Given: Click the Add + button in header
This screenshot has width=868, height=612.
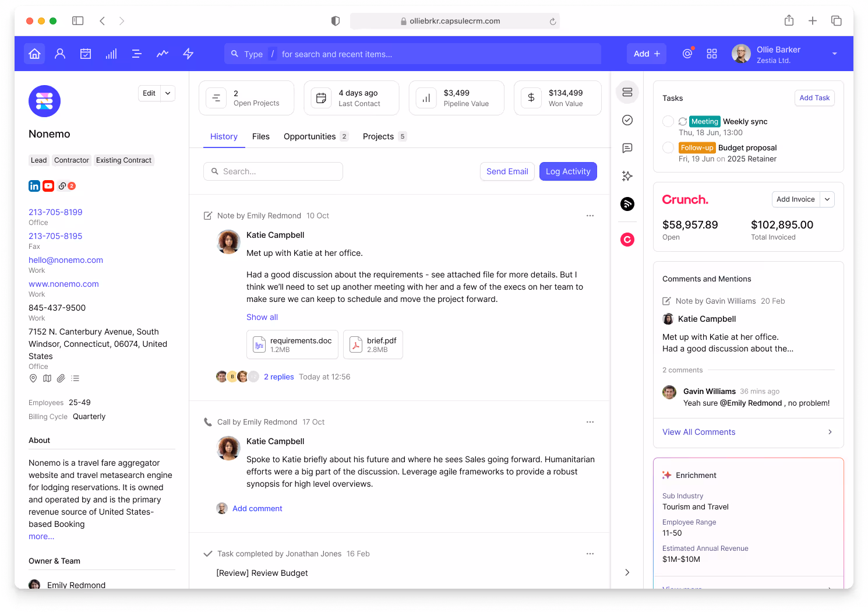Looking at the screenshot, I should click(647, 54).
